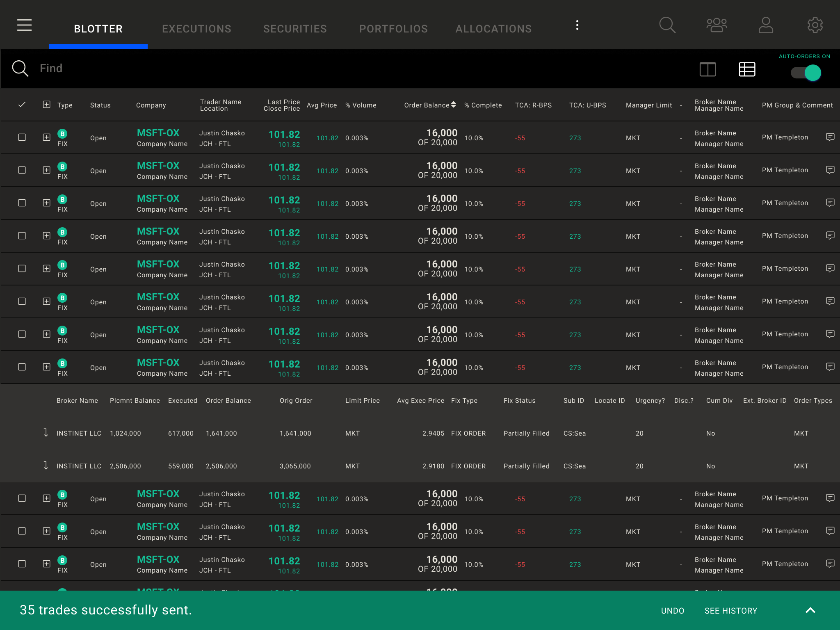Open the user profile icon
This screenshot has width=840, height=630.
tap(766, 25)
